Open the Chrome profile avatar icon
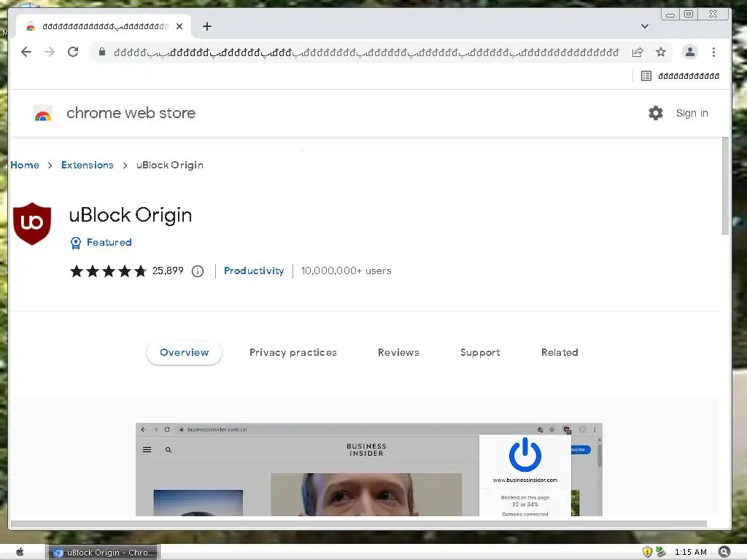The height and width of the screenshot is (560, 747). pos(690,52)
